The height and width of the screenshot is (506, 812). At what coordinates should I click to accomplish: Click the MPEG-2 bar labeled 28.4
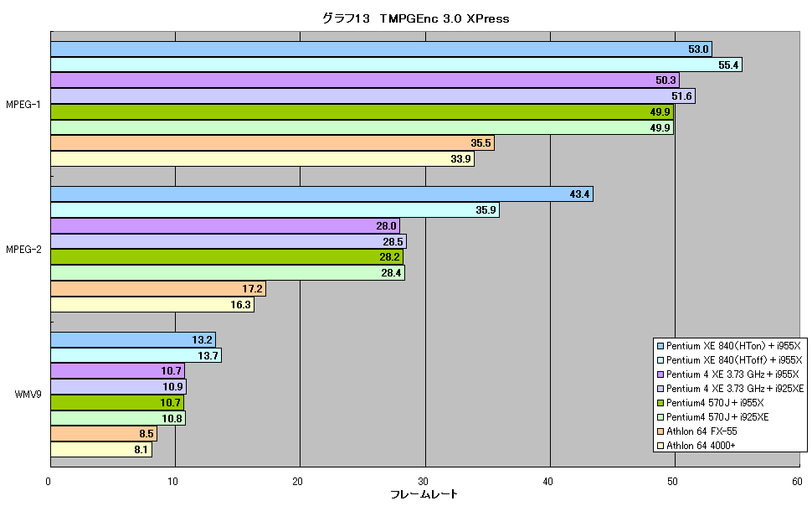pyautogui.click(x=228, y=273)
